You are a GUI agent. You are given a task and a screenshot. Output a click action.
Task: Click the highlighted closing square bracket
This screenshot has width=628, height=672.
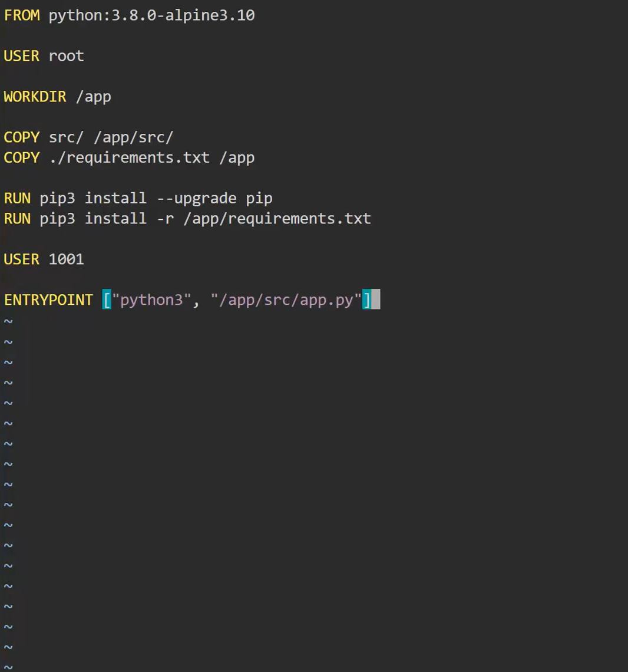coord(366,300)
